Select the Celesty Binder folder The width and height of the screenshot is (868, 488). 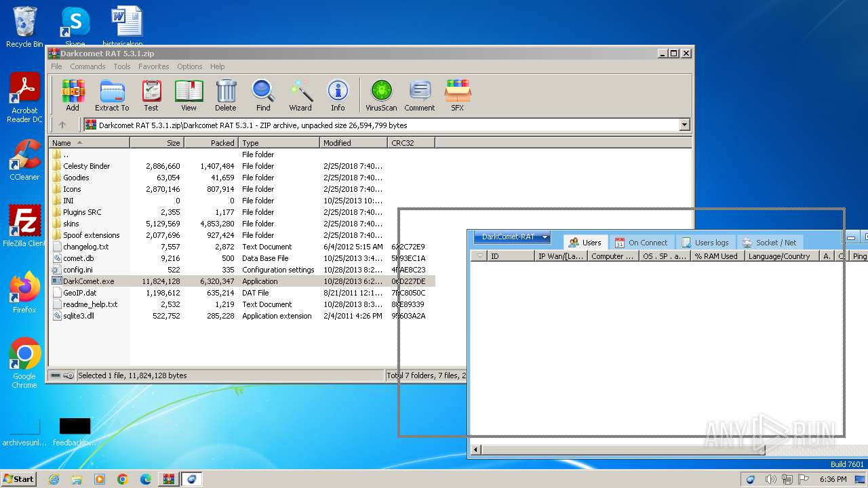86,166
